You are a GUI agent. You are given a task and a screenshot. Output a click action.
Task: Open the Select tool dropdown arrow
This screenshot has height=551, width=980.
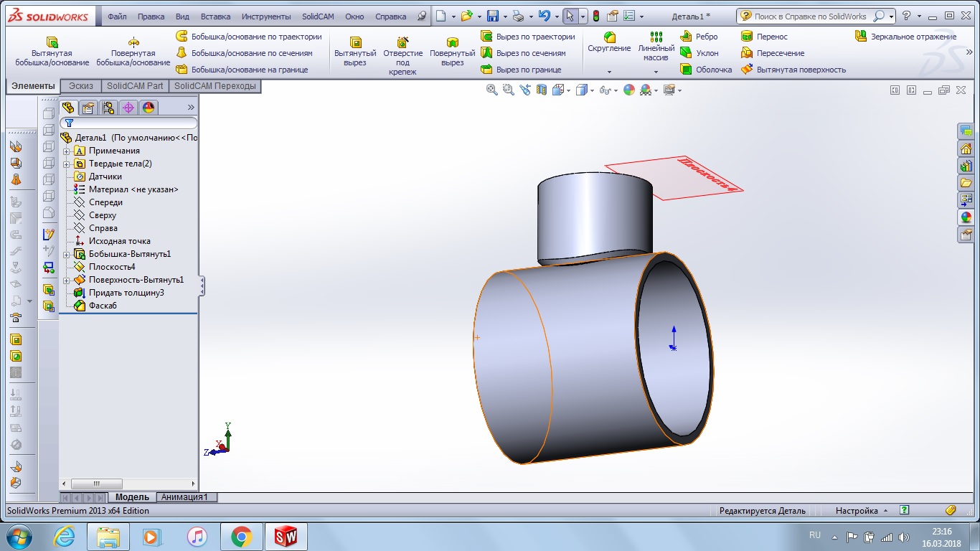(x=583, y=16)
